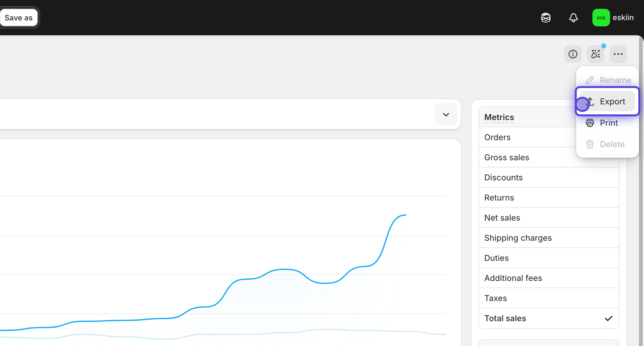The height and width of the screenshot is (346, 644).
Task: Choose Delete from the menu
Action: [x=608, y=144]
